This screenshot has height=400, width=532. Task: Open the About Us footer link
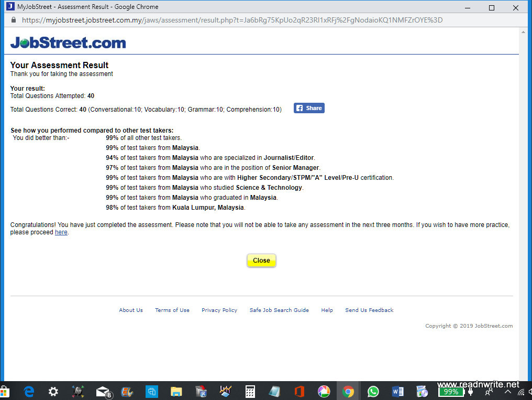point(130,310)
